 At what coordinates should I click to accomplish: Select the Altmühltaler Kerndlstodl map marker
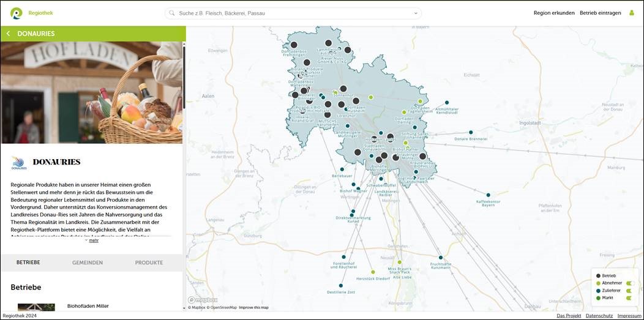pos(447,103)
